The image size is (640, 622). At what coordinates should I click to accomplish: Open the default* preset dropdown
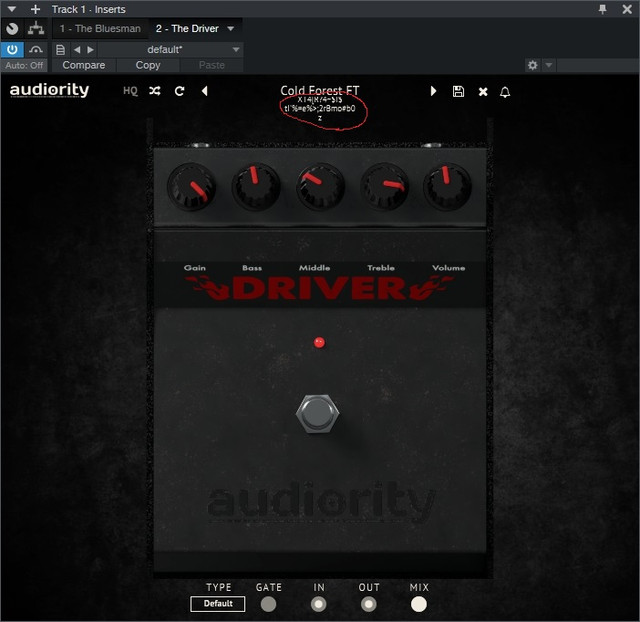[x=171, y=50]
